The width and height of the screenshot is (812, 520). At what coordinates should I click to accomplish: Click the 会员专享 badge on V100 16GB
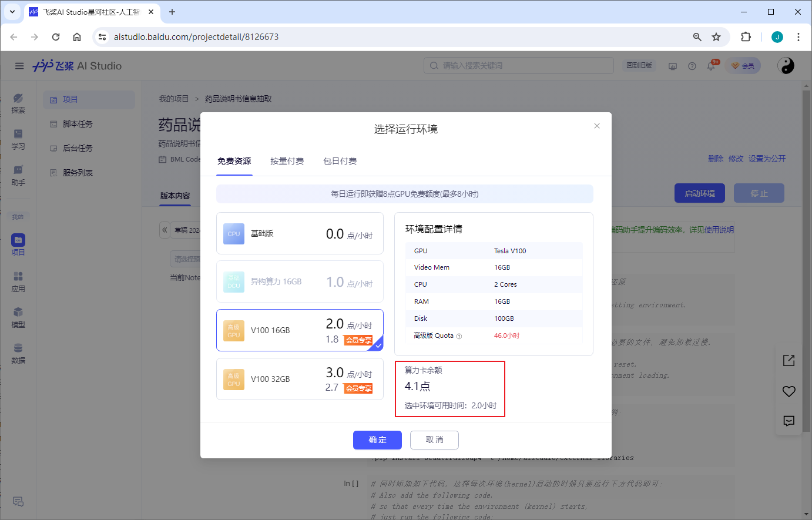pyautogui.click(x=358, y=340)
